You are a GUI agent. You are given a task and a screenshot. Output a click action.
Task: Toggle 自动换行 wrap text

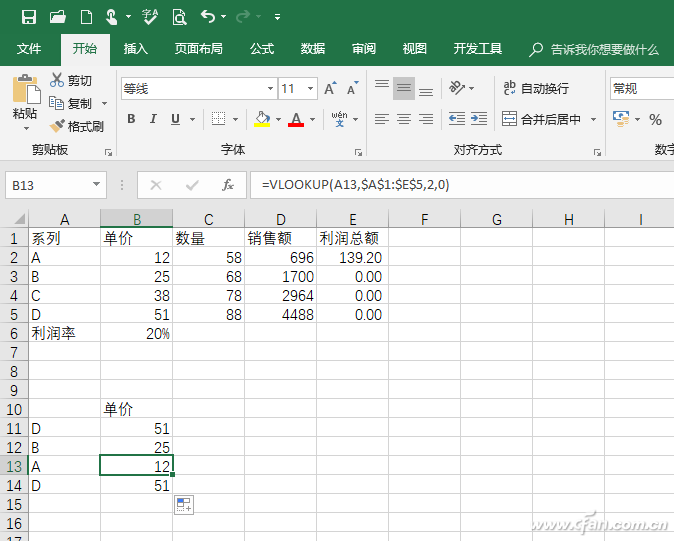coord(536,89)
